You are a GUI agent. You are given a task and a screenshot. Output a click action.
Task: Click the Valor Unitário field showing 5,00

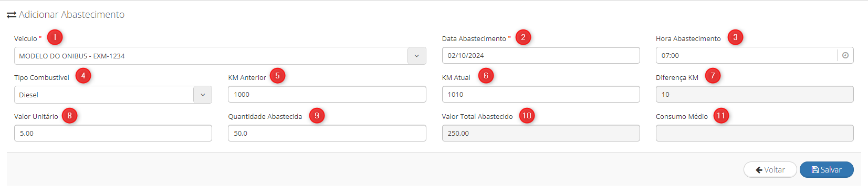(113, 133)
